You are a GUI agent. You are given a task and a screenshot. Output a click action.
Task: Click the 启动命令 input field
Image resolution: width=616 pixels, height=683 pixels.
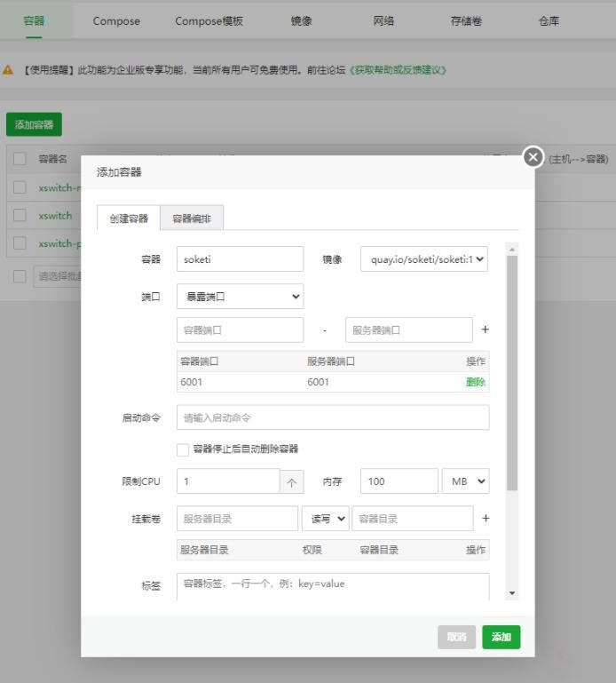[x=332, y=417]
